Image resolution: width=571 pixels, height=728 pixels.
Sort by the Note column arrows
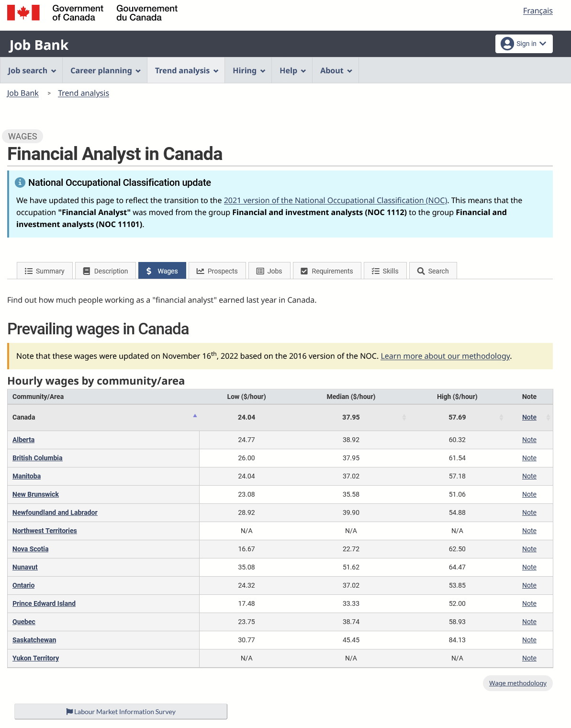[x=548, y=418]
